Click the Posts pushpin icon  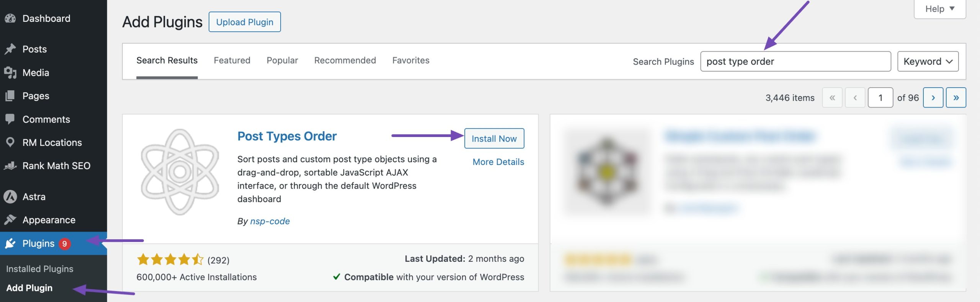[x=10, y=49]
